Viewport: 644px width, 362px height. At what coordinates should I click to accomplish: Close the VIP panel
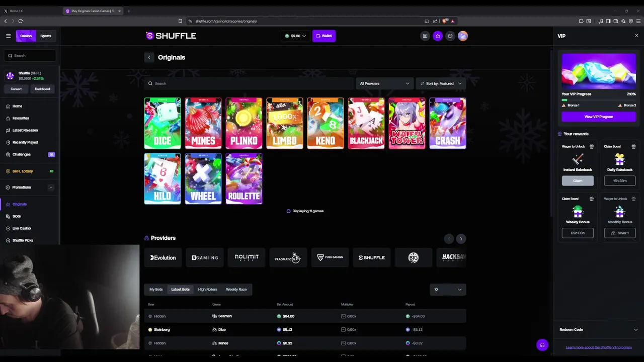point(636,36)
